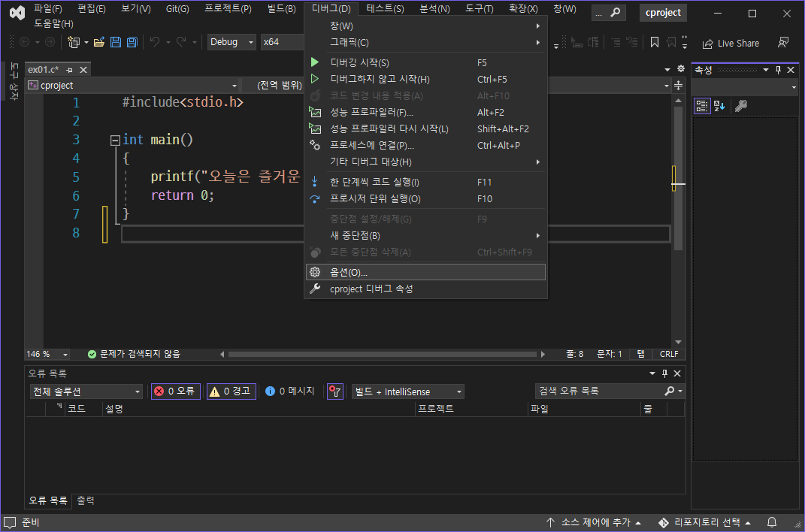The image size is (805, 532).
Task: Open the cproject scope dropdown
Action: pos(133,85)
